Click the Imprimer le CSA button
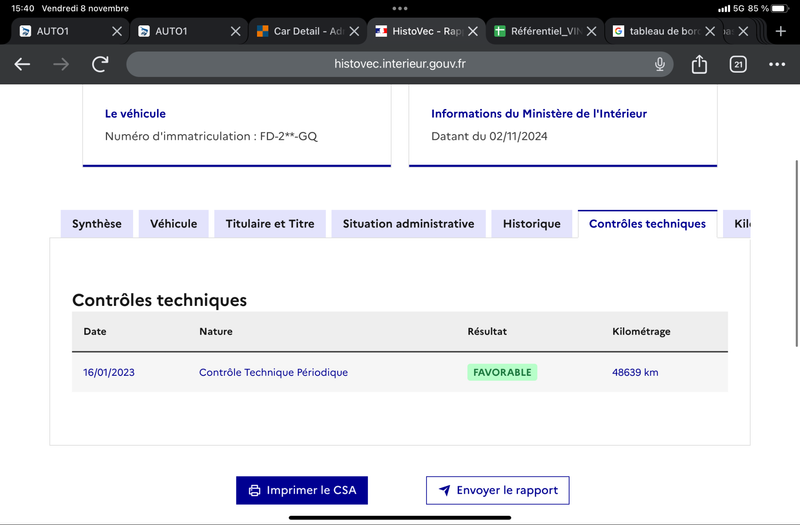 click(302, 490)
